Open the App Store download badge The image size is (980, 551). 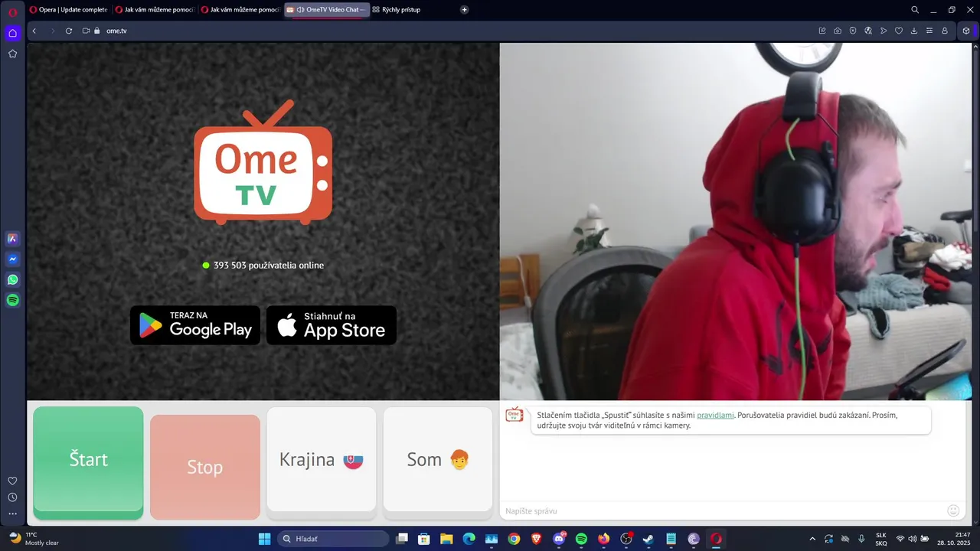pyautogui.click(x=332, y=325)
